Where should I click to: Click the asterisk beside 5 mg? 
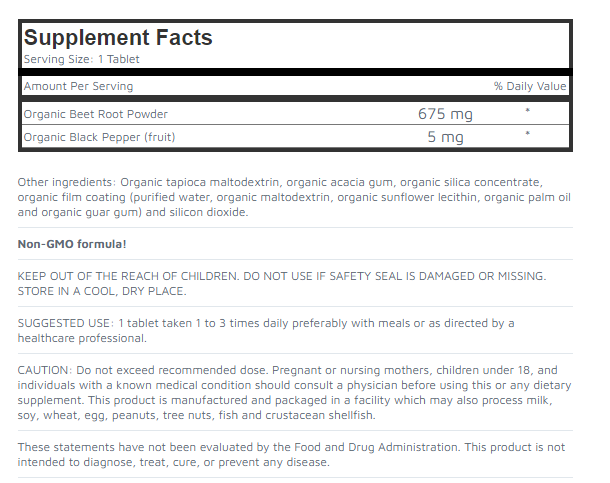coord(528,134)
